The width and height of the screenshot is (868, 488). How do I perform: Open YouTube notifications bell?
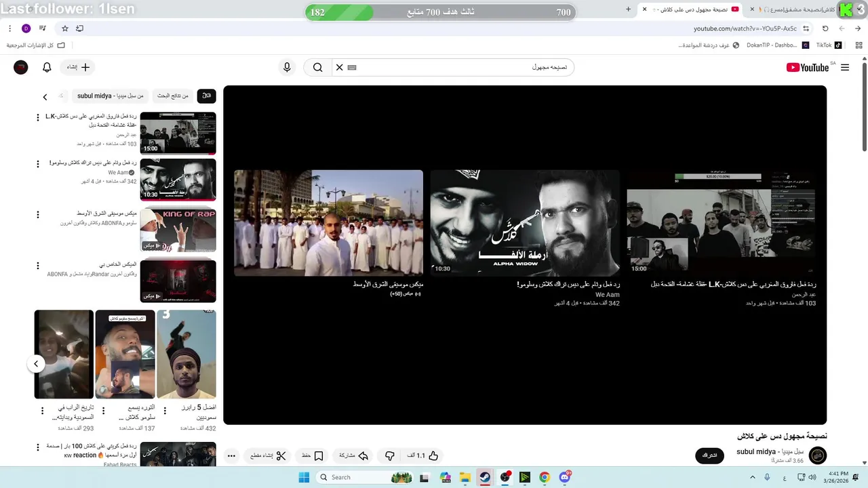pos(47,67)
